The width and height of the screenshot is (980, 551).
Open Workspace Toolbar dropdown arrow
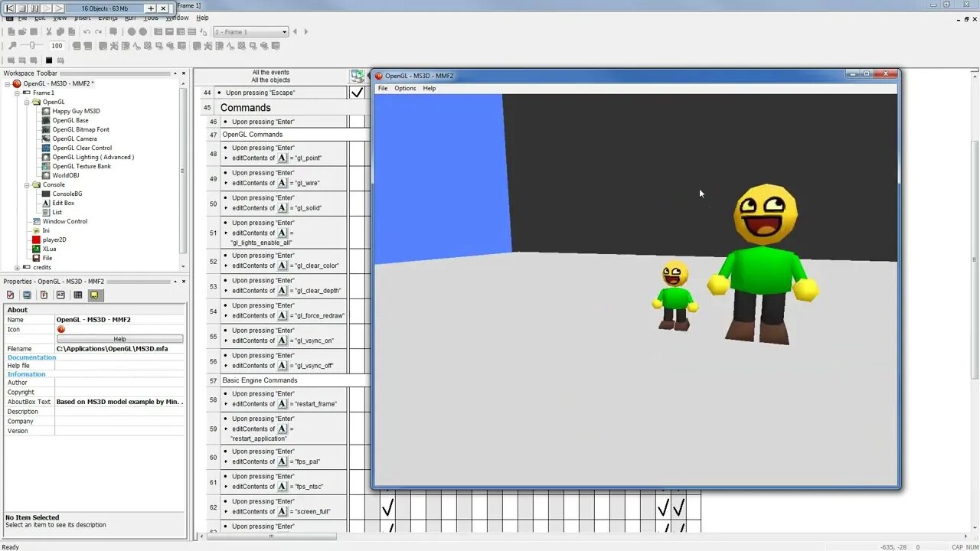point(175,73)
